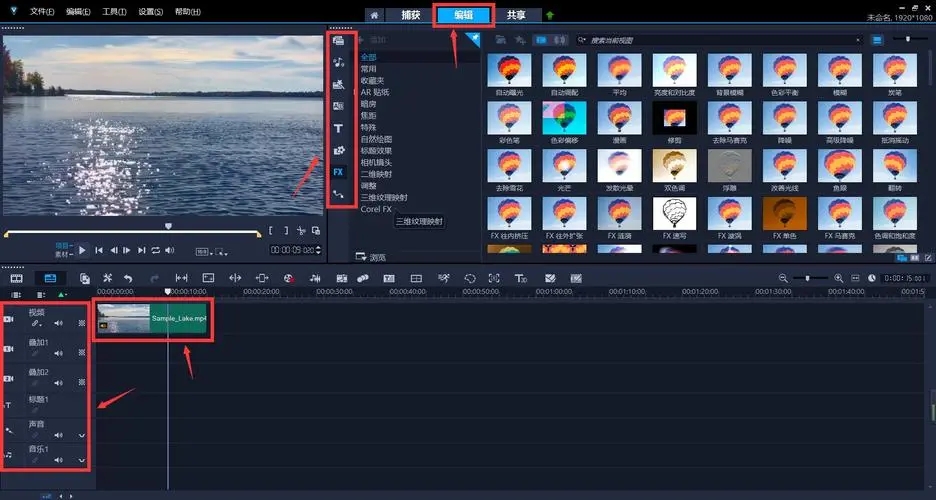The height and width of the screenshot is (500, 936).
Task: Mute the 叠加1 overlay track
Action: pos(58,352)
